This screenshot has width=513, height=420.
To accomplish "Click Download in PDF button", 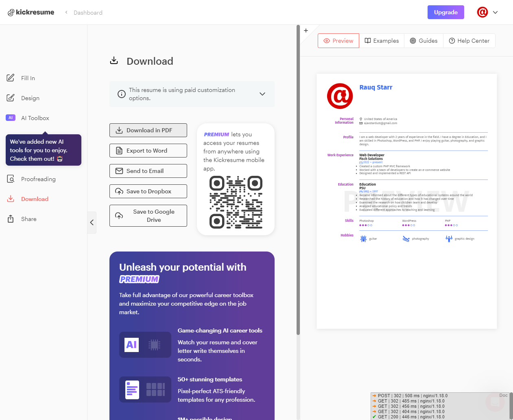I will click(x=148, y=130).
